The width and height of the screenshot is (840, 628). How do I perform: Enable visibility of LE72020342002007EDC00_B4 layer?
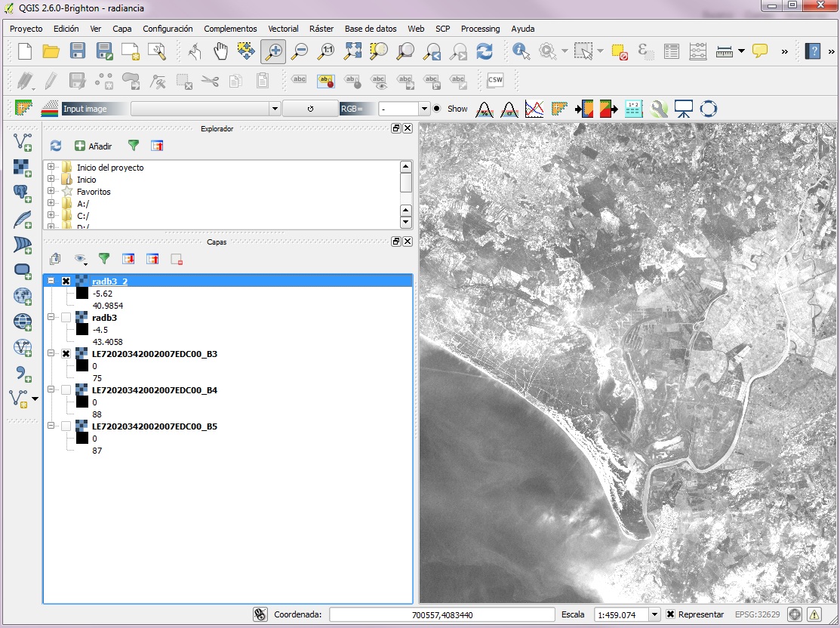tap(66, 390)
